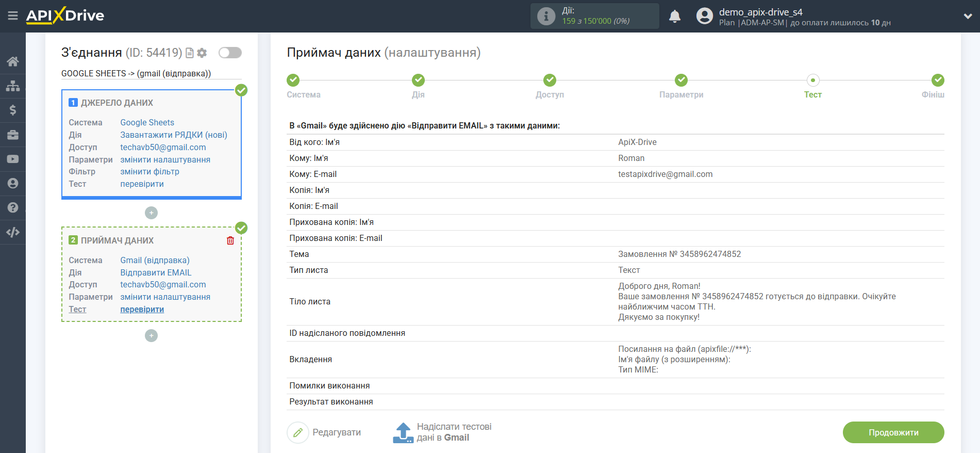
Task: Click source змінити налаштування link
Action: pos(165,159)
